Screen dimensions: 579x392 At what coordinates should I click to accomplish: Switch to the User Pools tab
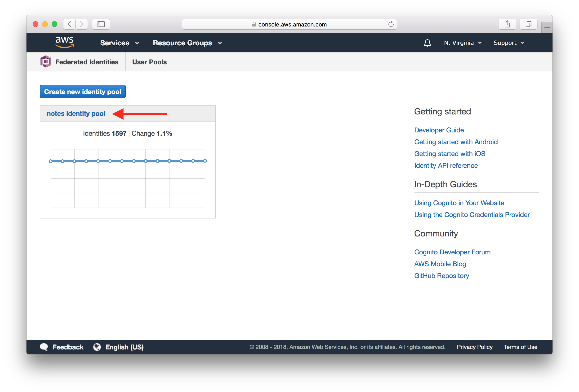tap(149, 62)
